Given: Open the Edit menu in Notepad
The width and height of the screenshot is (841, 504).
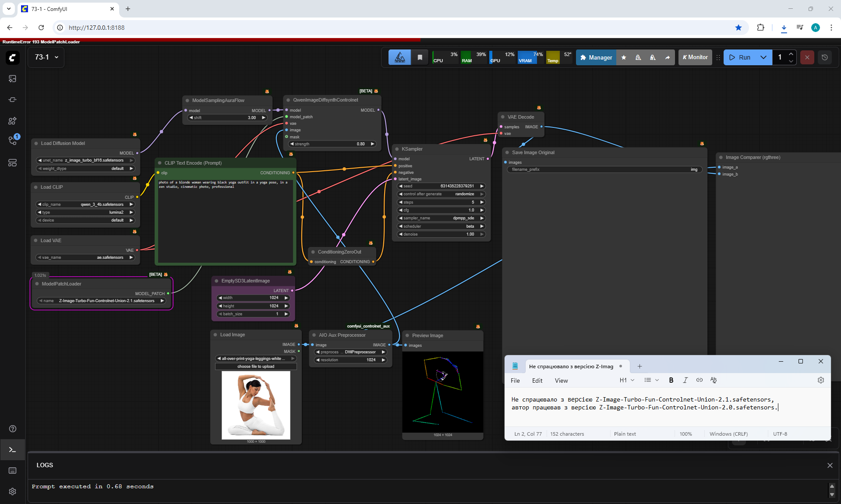Looking at the screenshot, I should click(537, 381).
